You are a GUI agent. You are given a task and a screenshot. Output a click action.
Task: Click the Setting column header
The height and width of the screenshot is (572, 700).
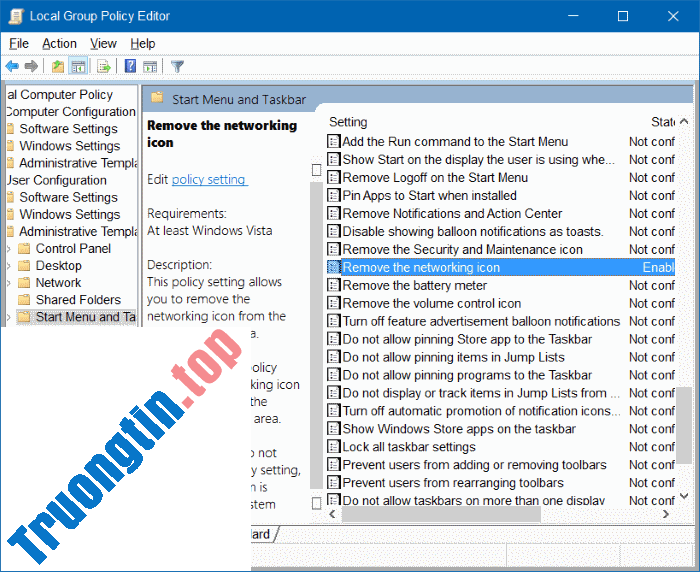[348, 122]
